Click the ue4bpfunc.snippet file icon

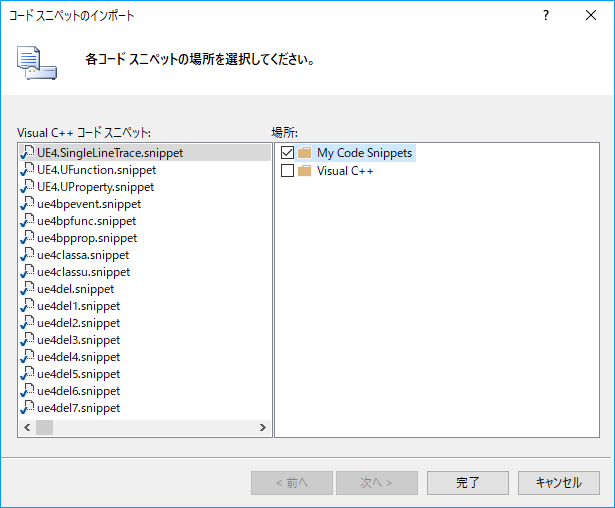tap(27, 220)
